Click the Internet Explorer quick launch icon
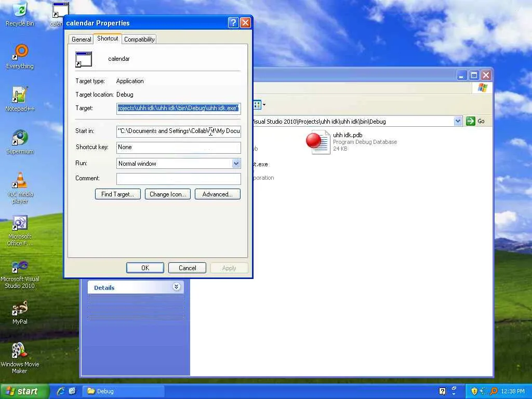 [x=61, y=391]
